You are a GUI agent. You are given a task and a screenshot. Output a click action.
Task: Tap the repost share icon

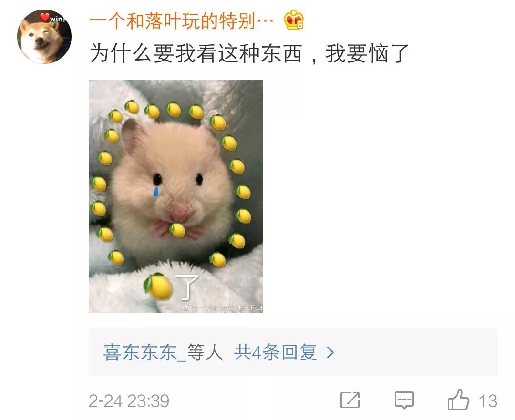(x=350, y=400)
